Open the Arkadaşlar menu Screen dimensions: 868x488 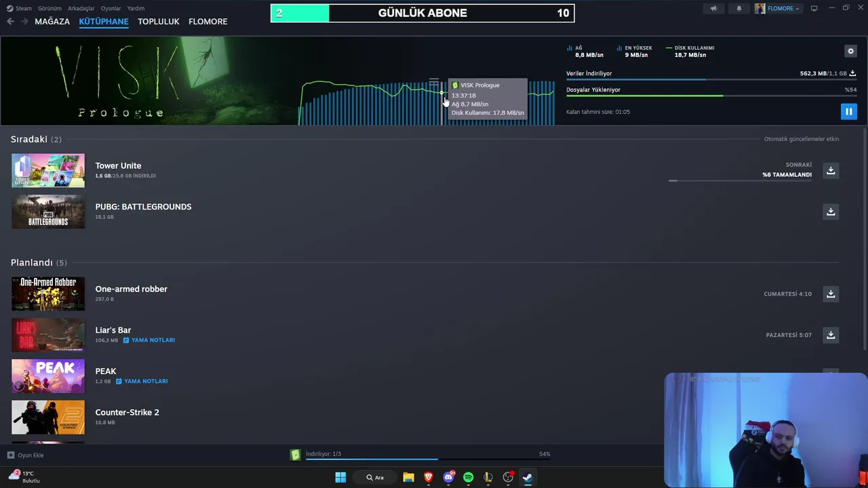click(x=81, y=8)
